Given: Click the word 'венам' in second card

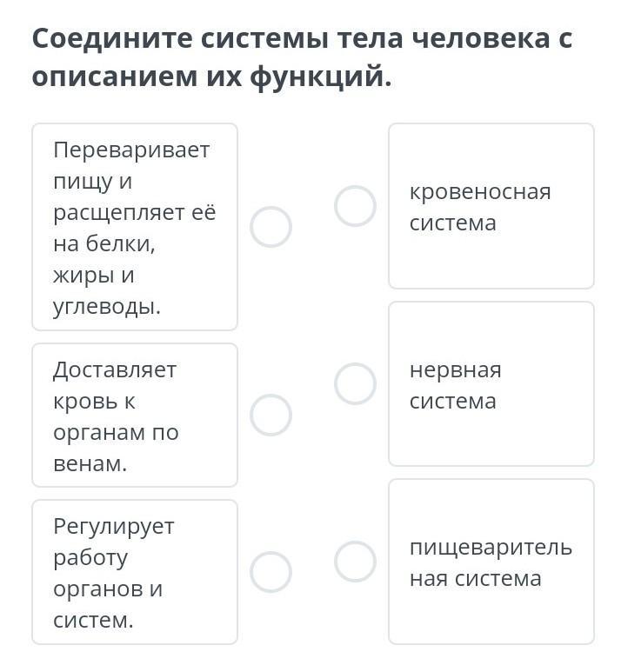Looking at the screenshot, I should (x=90, y=464).
